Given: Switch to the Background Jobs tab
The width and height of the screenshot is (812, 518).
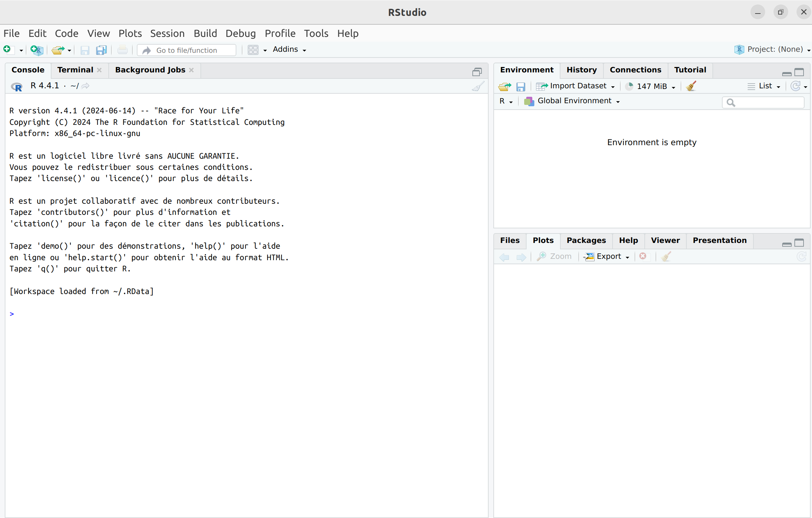Looking at the screenshot, I should pyautogui.click(x=150, y=70).
